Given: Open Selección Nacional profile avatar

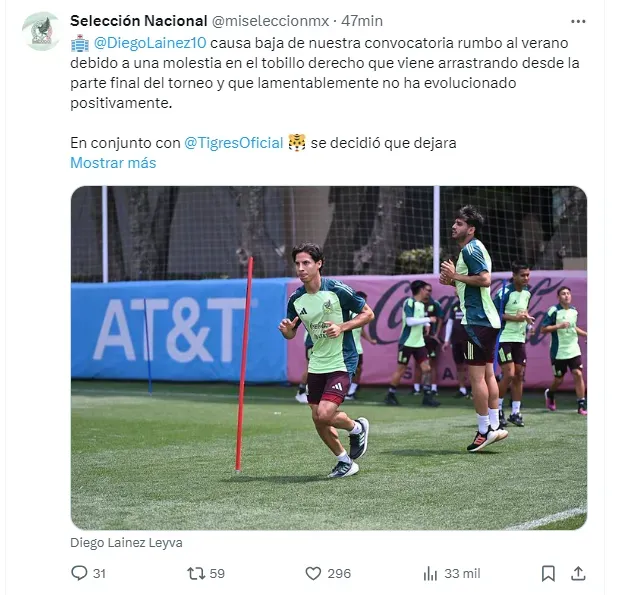Looking at the screenshot, I should pos(41,31).
